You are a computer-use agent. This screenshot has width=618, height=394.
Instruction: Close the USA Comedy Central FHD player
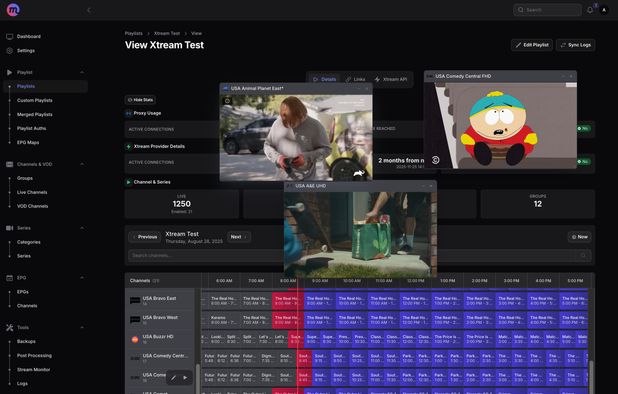pyautogui.click(x=571, y=76)
